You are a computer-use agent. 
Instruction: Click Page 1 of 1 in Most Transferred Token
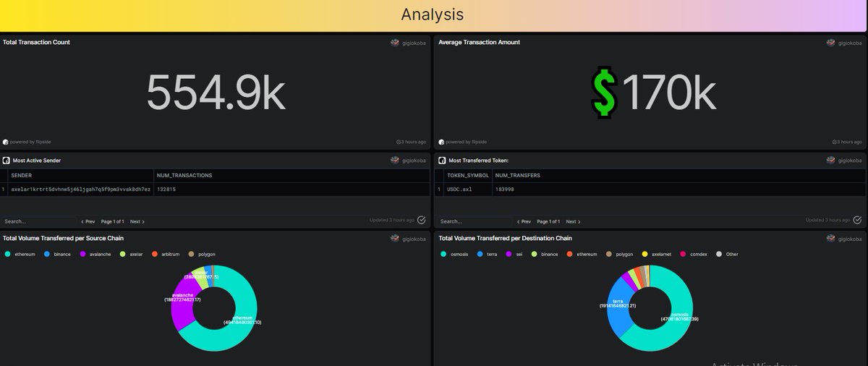pos(548,221)
